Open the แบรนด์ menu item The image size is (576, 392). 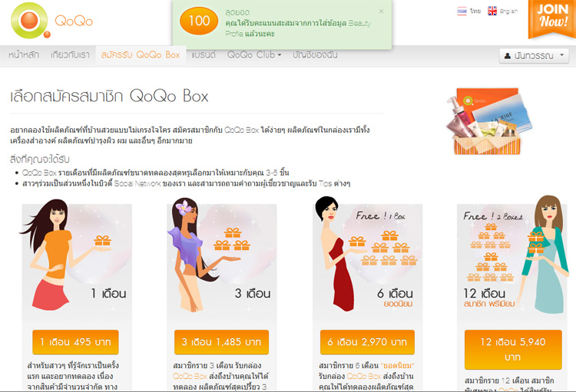coord(204,55)
